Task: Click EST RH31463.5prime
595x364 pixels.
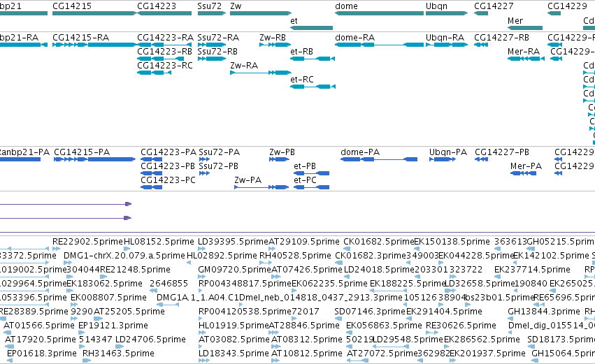Action: 87,361
